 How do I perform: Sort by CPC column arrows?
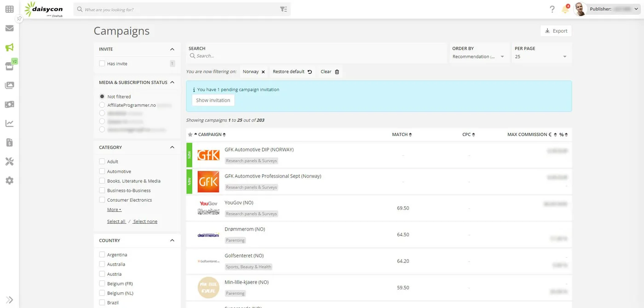tap(473, 134)
